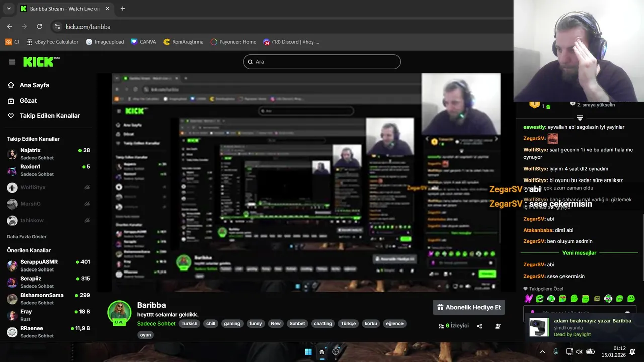This screenshot has height=362, width=644.
Task: Open RoniAraştırma bookmark
Action: pyautogui.click(x=183, y=42)
